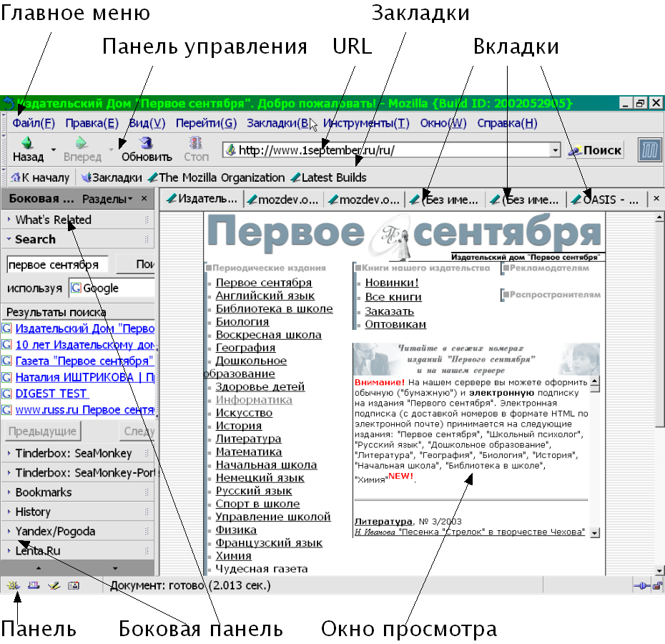Expand the History section in the sidebar

pyautogui.click(x=33, y=512)
